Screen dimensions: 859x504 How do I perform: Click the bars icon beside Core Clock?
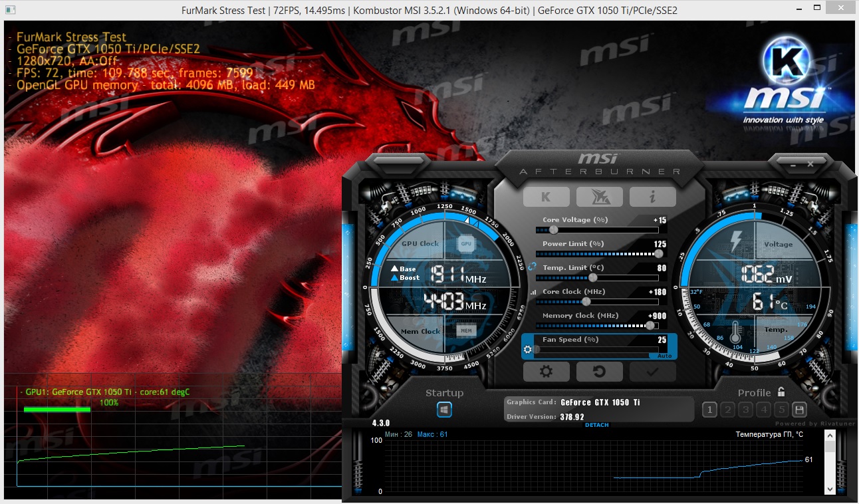click(533, 292)
